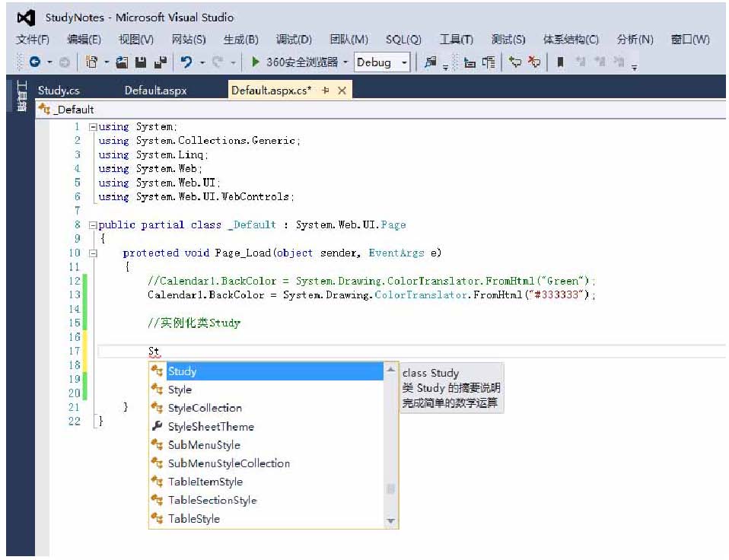Viewport: 729px width, 560px height.
Task: Click the decrease indent icon
Action: [470, 62]
